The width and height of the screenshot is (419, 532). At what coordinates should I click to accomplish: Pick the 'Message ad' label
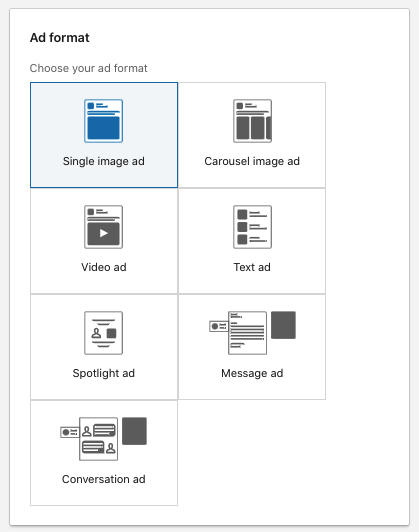pyautogui.click(x=252, y=373)
